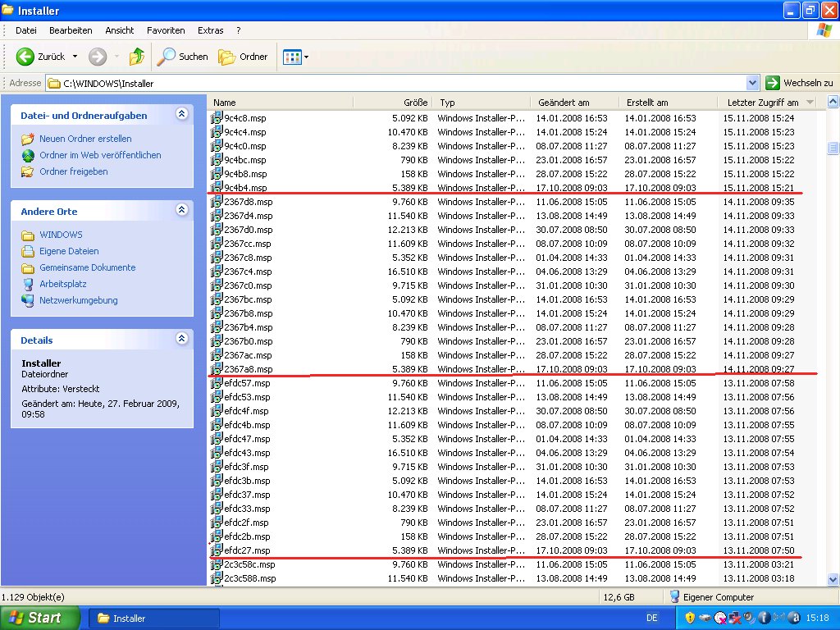Click the grey forward arrow button

(98, 57)
